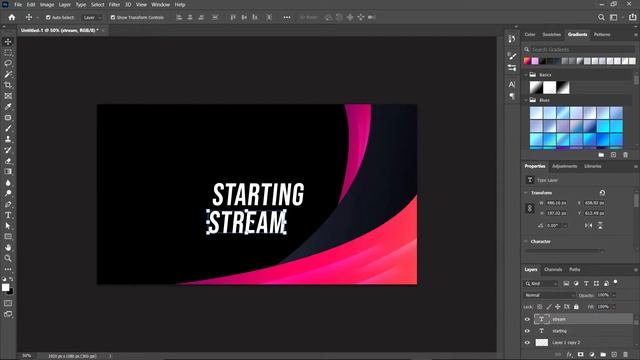Switch to the Adjustments tab
Image resolution: width=640 pixels, height=360 pixels.
click(564, 166)
